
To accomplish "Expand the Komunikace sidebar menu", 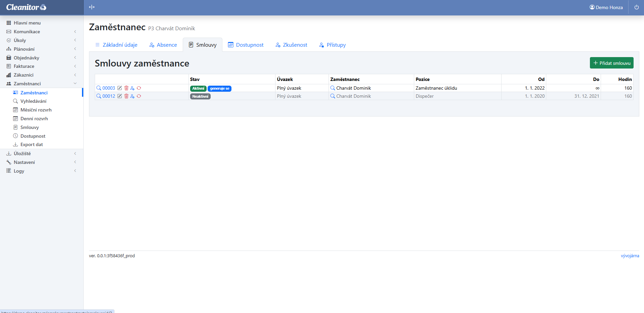I will [27, 32].
